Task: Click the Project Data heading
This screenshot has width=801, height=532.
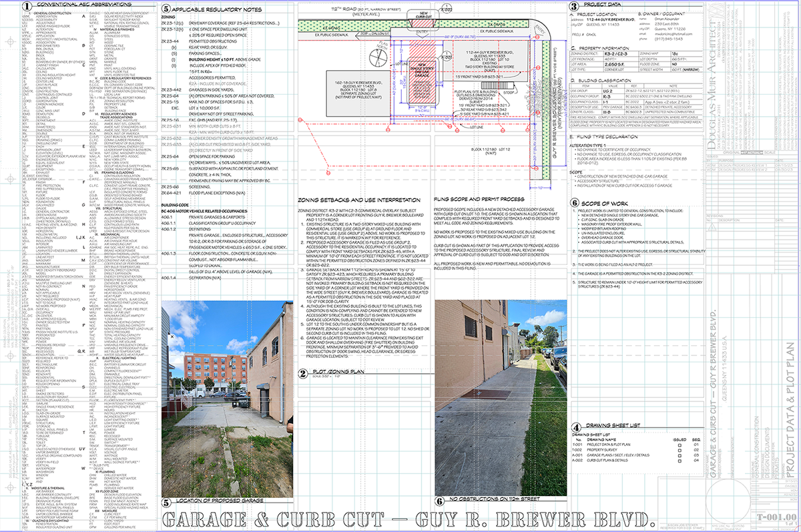Action: click(602, 6)
